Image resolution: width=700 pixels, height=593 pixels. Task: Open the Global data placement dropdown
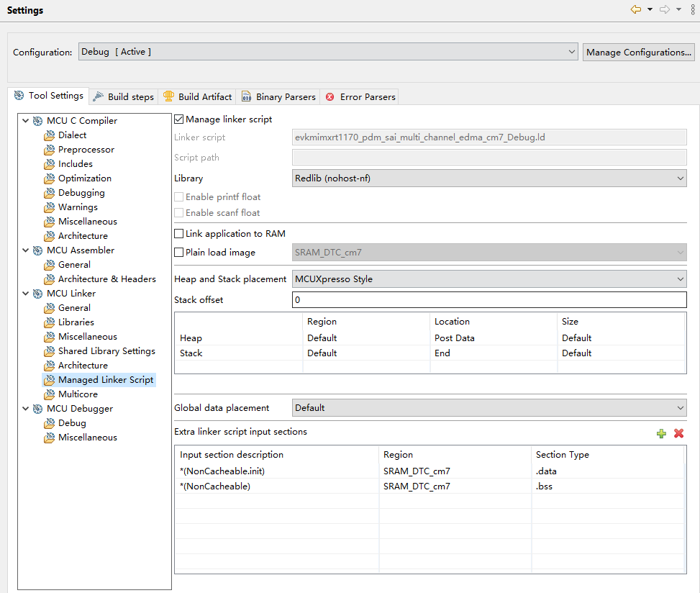point(489,408)
